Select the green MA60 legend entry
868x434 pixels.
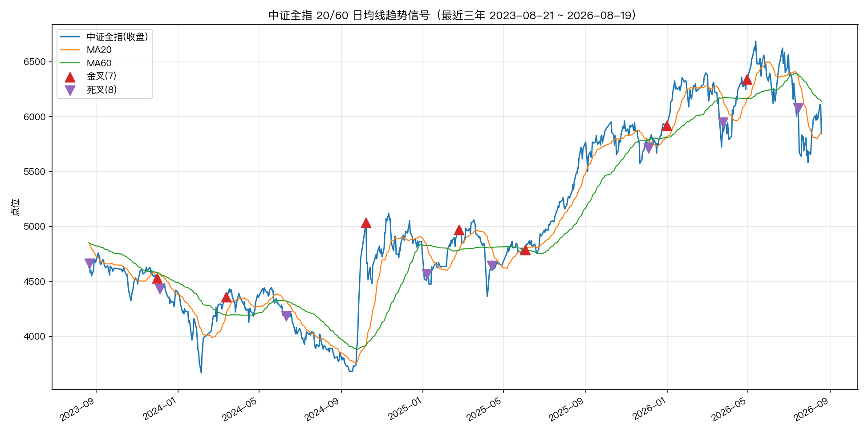point(85,63)
